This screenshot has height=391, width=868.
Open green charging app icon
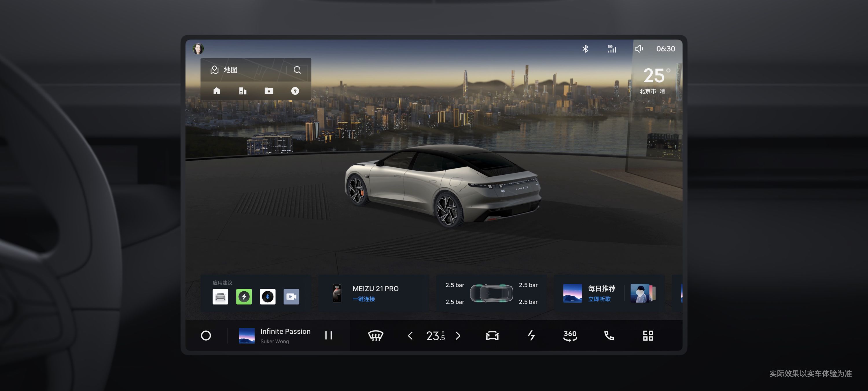(x=244, y=297)
